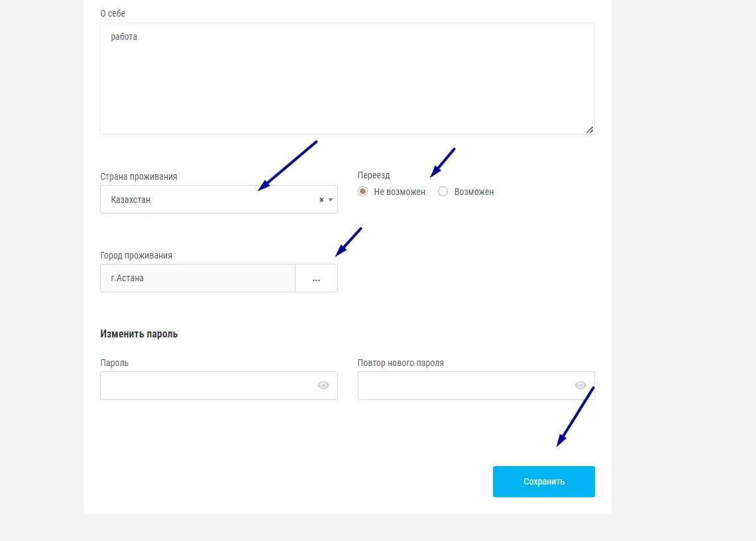Click the 'Город проживания' field г.Астана
This screenshot has width=756, height=541.
coord(197,278)
